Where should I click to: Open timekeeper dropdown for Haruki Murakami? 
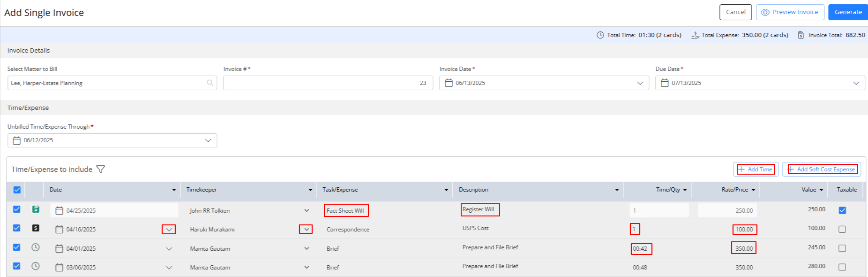[306, 230]
